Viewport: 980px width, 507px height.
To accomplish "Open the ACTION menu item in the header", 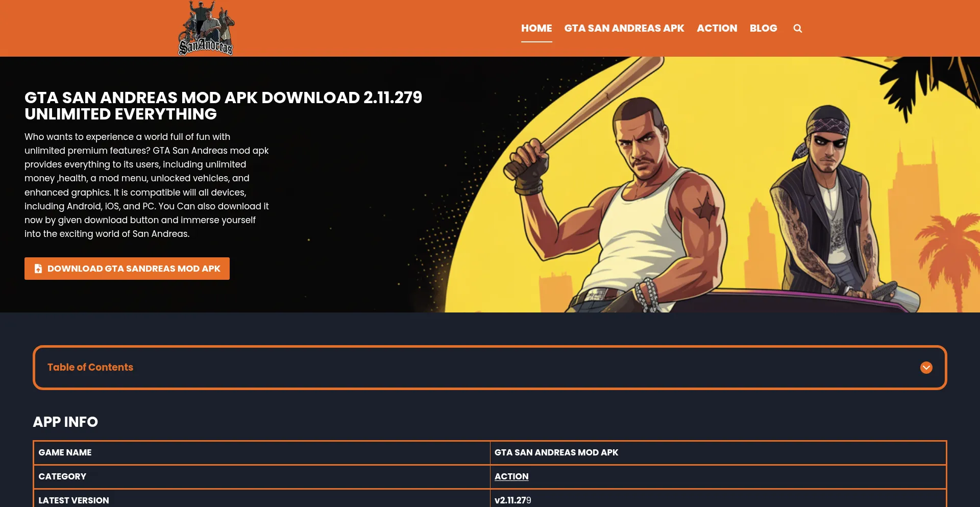I will 717,28.
